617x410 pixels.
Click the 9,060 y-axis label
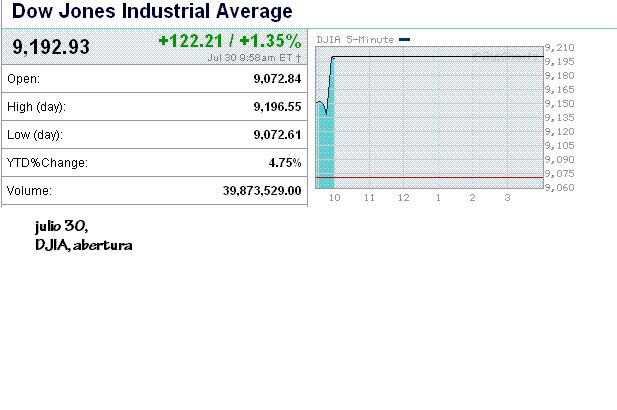click(x=560, y=187)
